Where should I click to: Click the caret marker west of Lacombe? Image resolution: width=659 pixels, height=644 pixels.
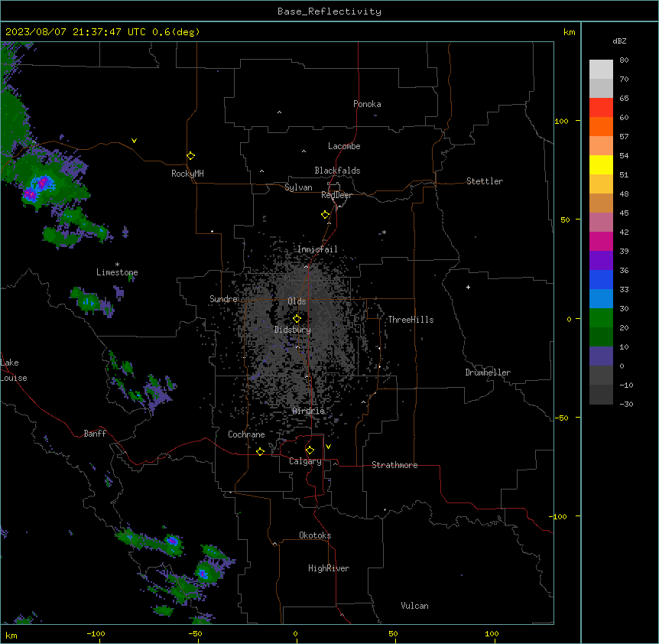click(304, 151)
